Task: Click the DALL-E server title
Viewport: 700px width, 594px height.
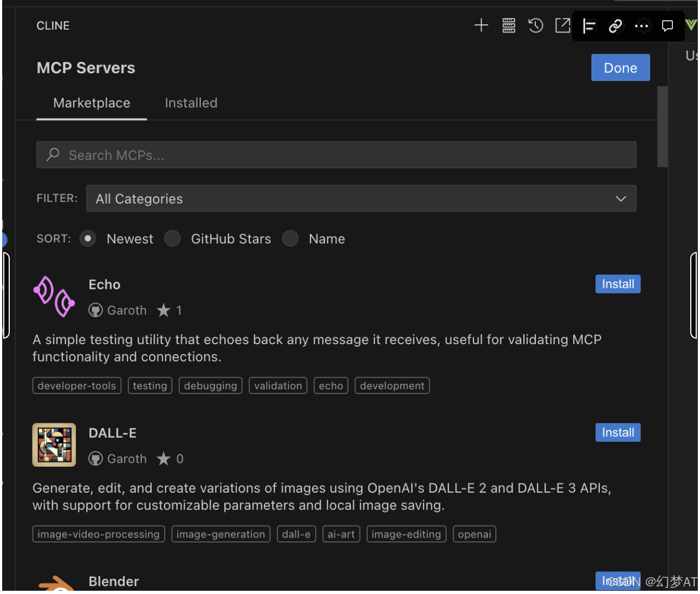Action: [113, 433]
